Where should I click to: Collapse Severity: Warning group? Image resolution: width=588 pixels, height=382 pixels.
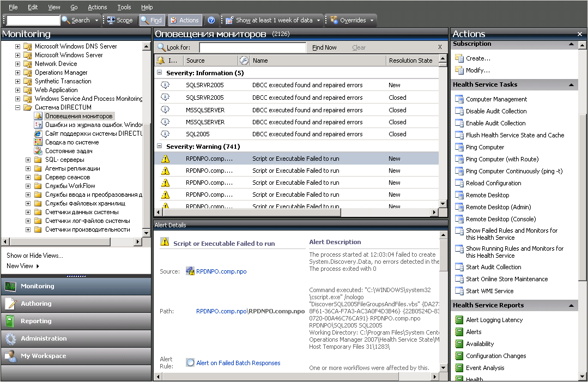click(x=159, y=146)
